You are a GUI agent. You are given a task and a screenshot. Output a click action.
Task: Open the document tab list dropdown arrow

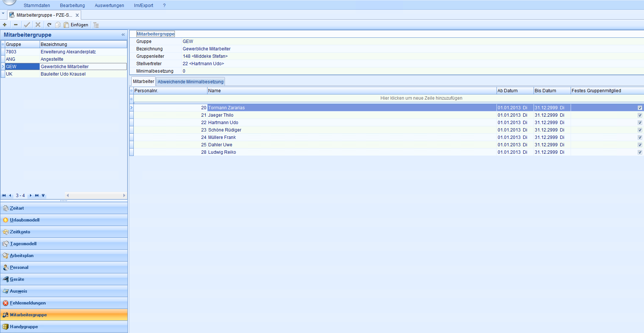[3, 14]
